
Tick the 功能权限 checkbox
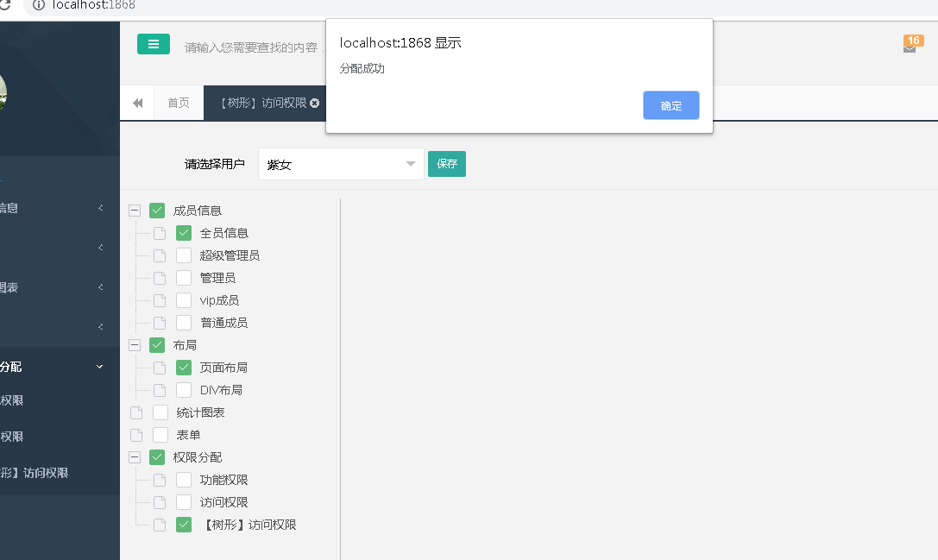coord(184,480)
